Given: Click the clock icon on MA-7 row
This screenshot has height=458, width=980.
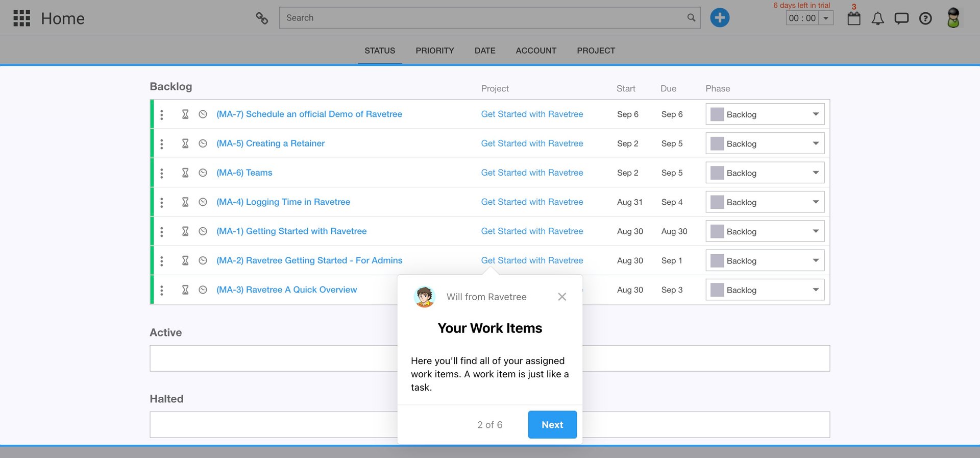Looking at the screenshot, I should click(203, 114).
